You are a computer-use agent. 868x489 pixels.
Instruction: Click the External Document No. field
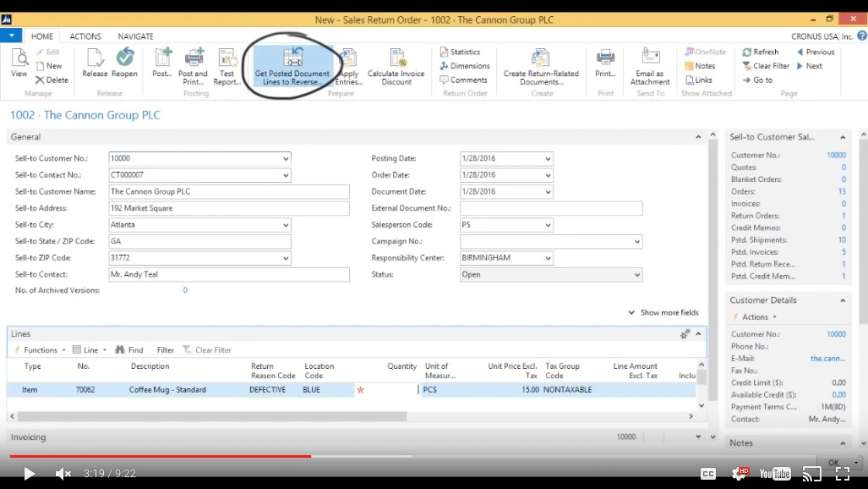point(551,208)
